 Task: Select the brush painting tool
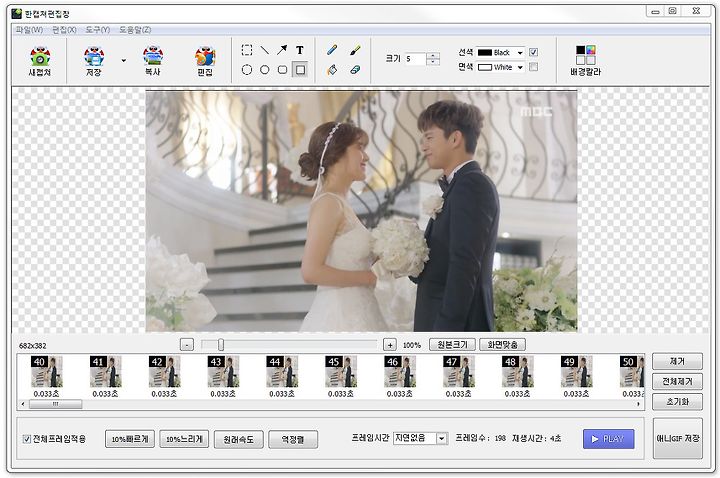coord(355,50)
